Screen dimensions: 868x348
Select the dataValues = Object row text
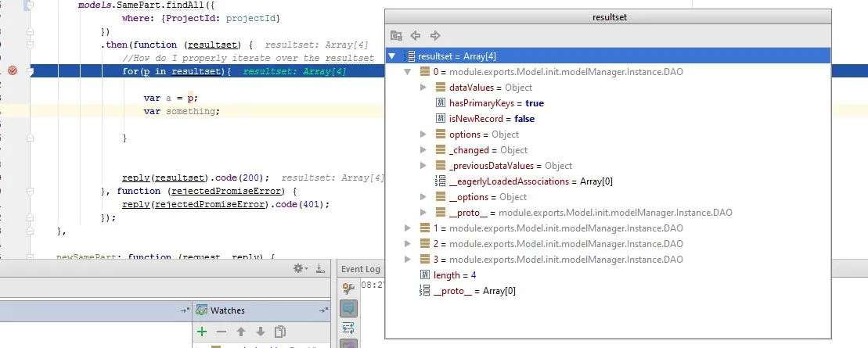pyautogui.click(x=491, y=88)
